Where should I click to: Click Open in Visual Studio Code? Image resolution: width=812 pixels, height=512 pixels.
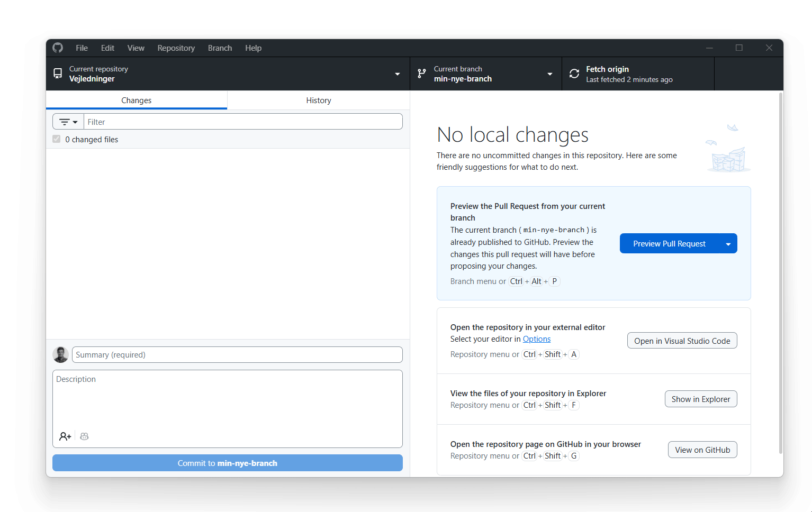click(x=682, y=341)
